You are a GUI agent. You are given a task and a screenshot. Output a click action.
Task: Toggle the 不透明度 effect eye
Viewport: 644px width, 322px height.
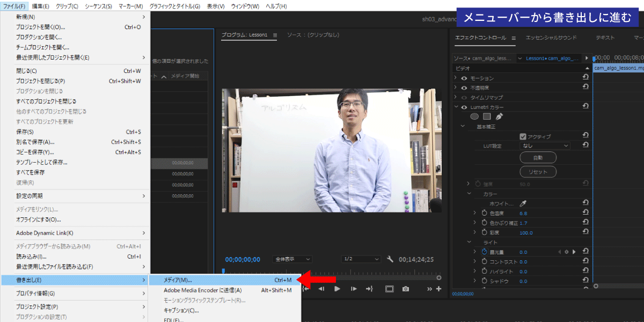point(464,87)
